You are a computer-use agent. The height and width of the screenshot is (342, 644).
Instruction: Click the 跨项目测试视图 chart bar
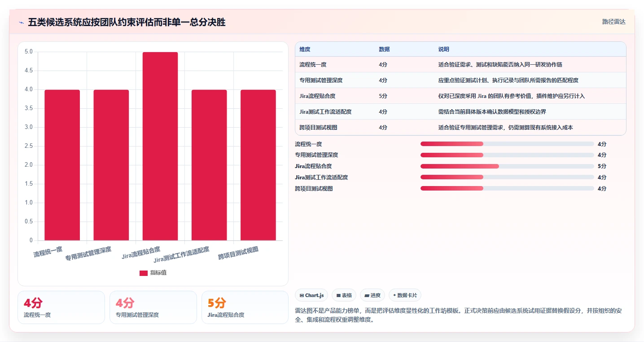pos(258,165)
